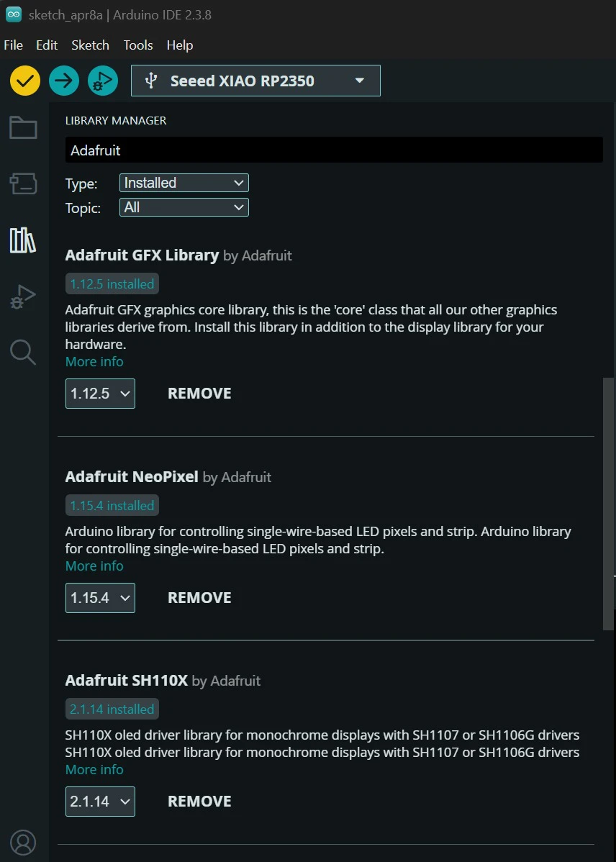Open the Seeed XIAO RP2350 board selector
The image size is (616, 862).
tap(255, 80)
